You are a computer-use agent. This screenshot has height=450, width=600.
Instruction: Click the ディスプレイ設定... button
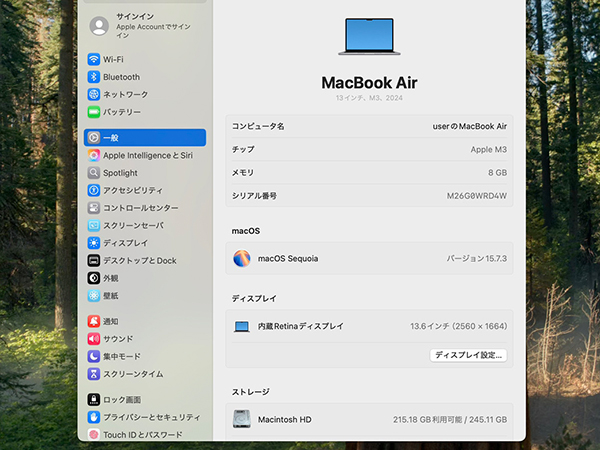tap(468, 355)
